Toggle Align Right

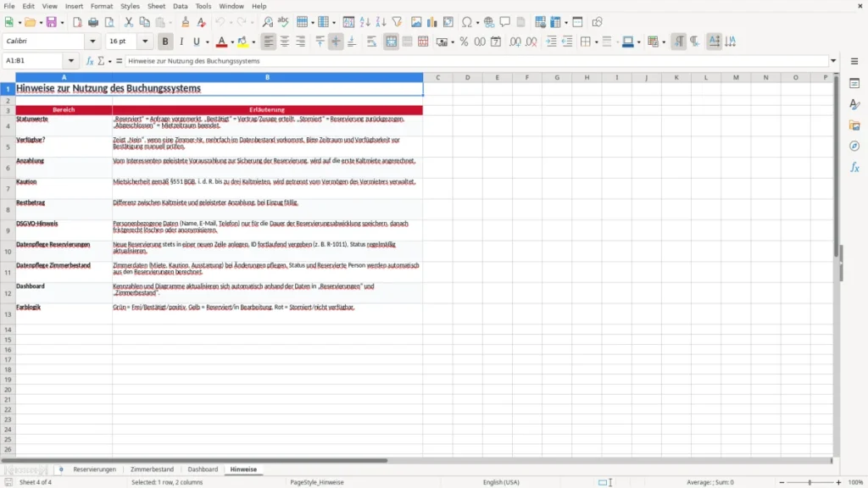[x=301, y=42]
